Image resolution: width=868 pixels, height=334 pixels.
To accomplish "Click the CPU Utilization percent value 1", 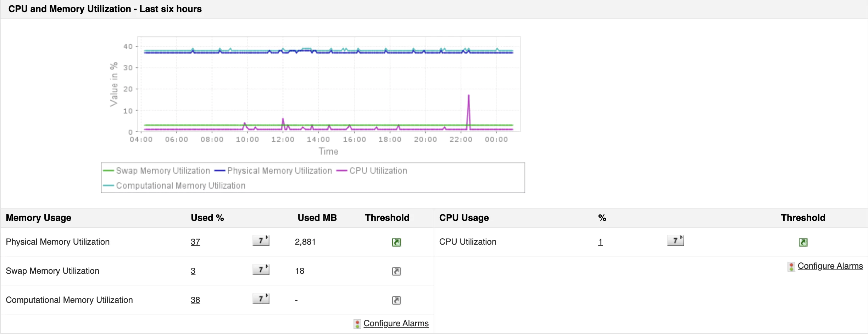I will (600, 242).
